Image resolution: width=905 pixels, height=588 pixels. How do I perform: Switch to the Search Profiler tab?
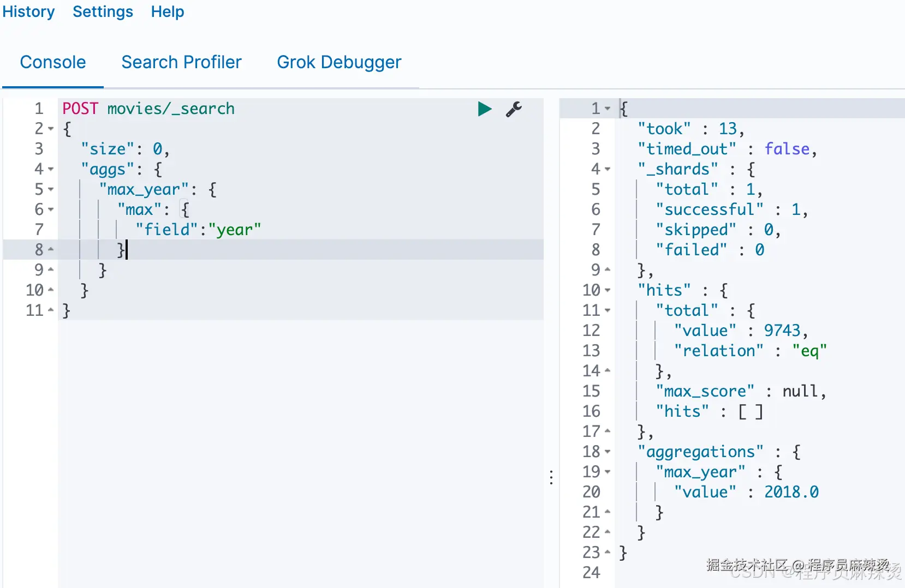181,62
